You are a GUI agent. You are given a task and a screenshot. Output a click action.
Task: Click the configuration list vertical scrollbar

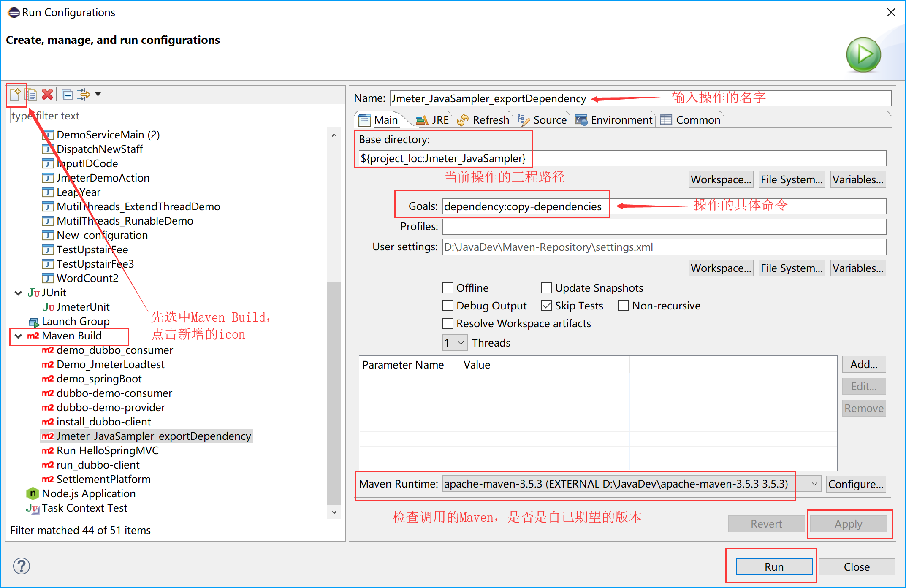tap(334, 393)
